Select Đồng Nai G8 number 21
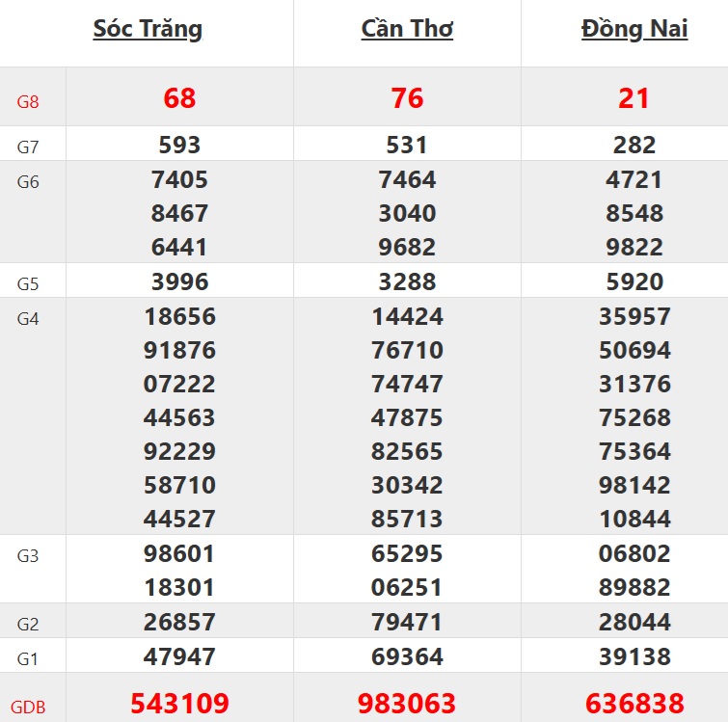Screen dimensions: 728x722 point(634,98)
